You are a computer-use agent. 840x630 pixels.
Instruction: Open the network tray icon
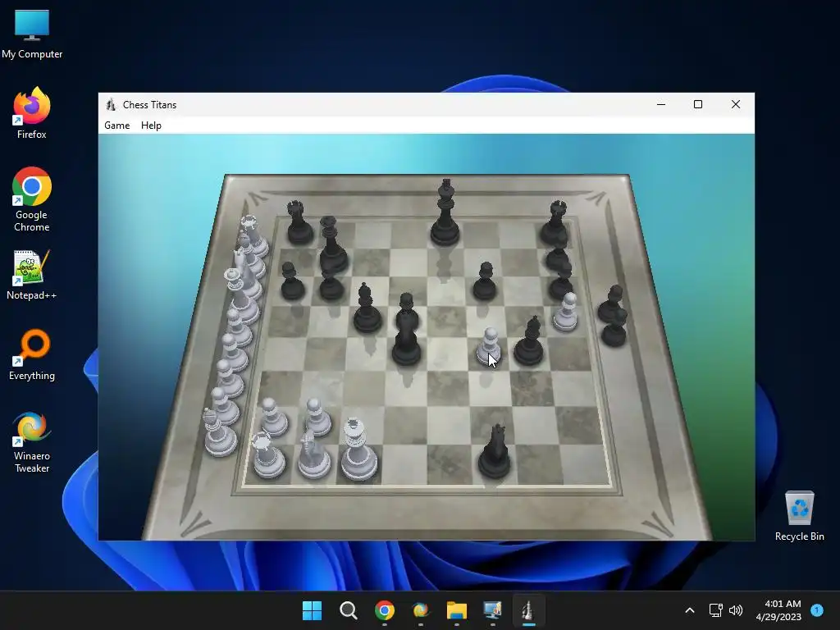click(715, 610)
